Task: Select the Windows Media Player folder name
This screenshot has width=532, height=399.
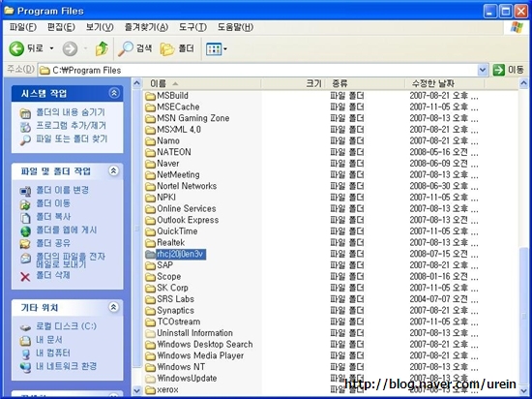Action: pos(200,355)
